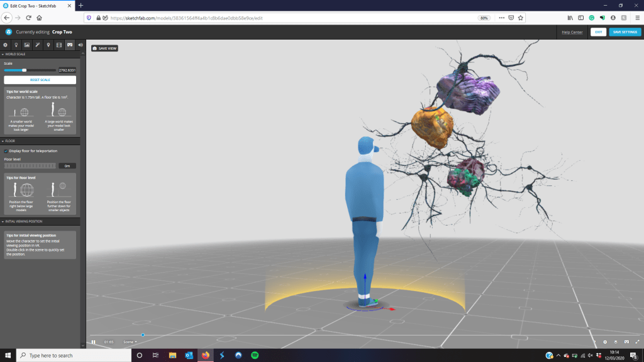Open the Lighting lightbulb tab

[x=16, y=45]
